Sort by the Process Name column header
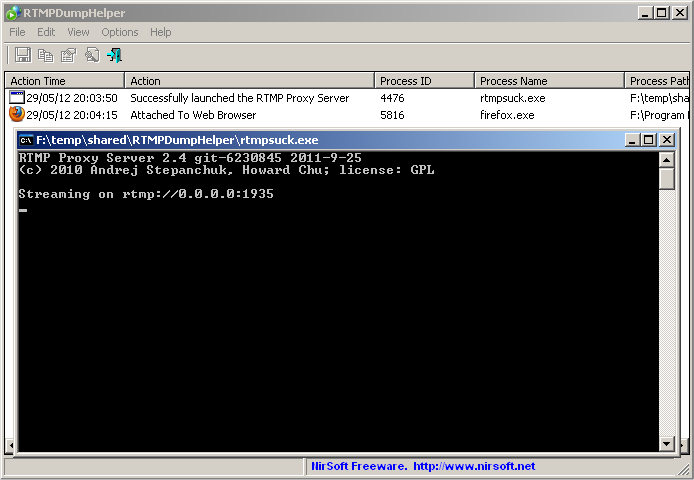 pyautogui.click(x=549, y=81)
